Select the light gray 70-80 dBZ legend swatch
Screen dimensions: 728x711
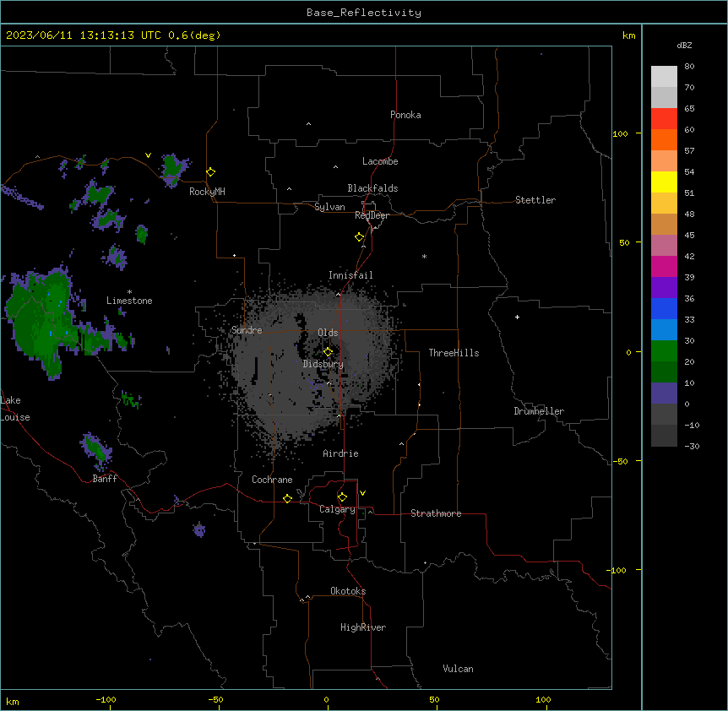664,76
